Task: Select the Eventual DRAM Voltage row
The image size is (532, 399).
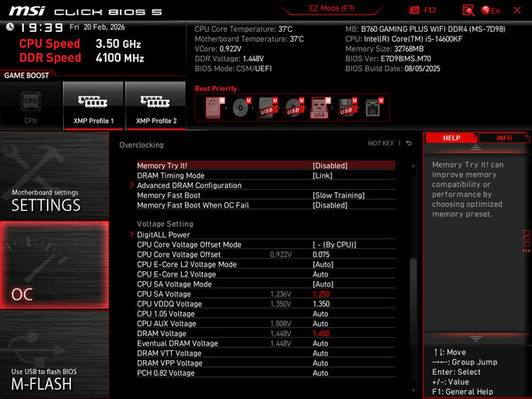Action: click(266, 343)
